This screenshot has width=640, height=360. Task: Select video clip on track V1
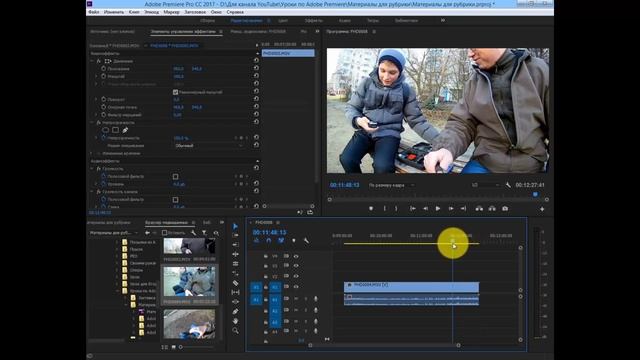pos(411,287)
